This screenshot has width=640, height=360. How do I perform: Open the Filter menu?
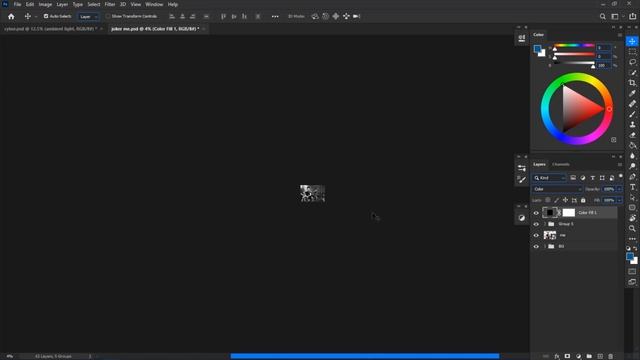110,4
